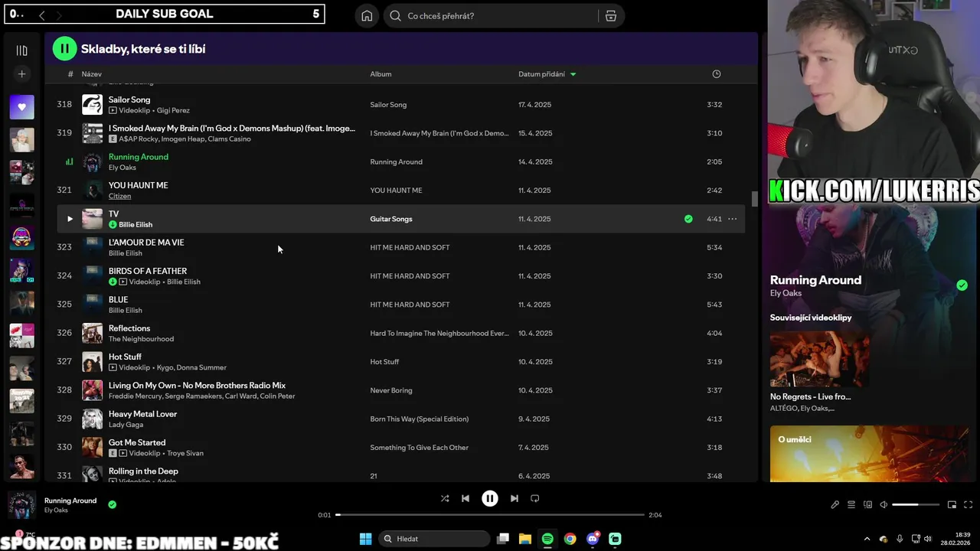Select BIRDS OF A FEATHER track
The image size is (980, 551).
(148, 271)
